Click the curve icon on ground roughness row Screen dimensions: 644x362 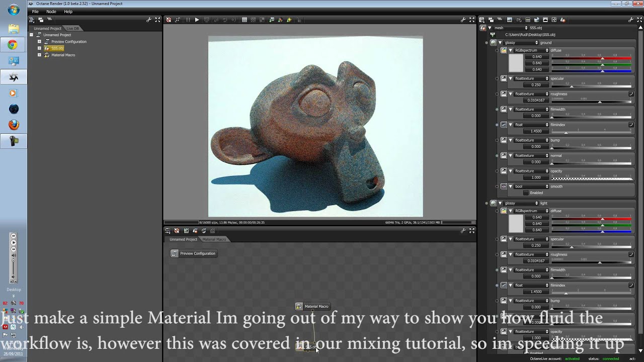click(x=631, y=94)
